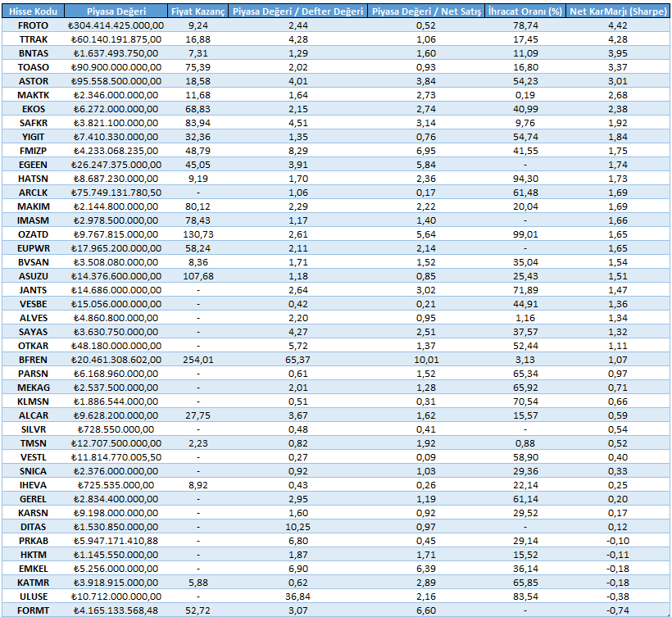Screen dimensions: 672x617
Task: Select the TTRAK ticker cell
Action: 33,39
